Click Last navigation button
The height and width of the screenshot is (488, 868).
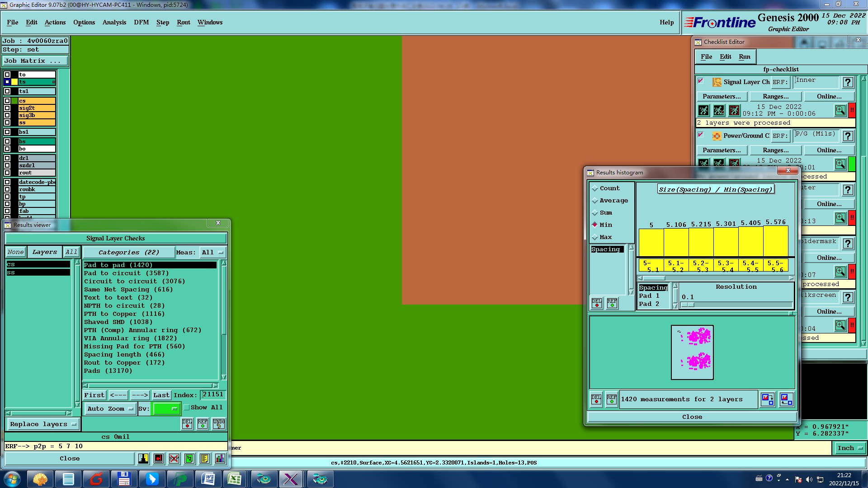pos(161,395)
